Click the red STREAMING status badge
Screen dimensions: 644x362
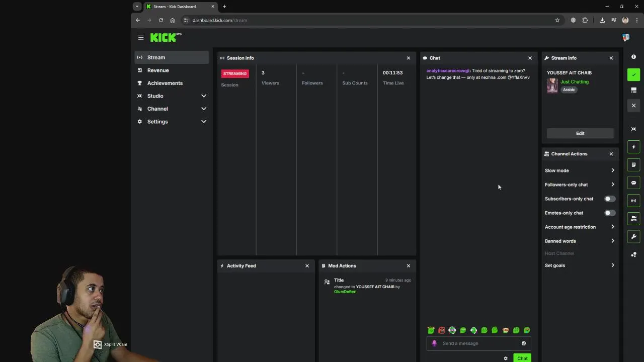pos(235,73)
